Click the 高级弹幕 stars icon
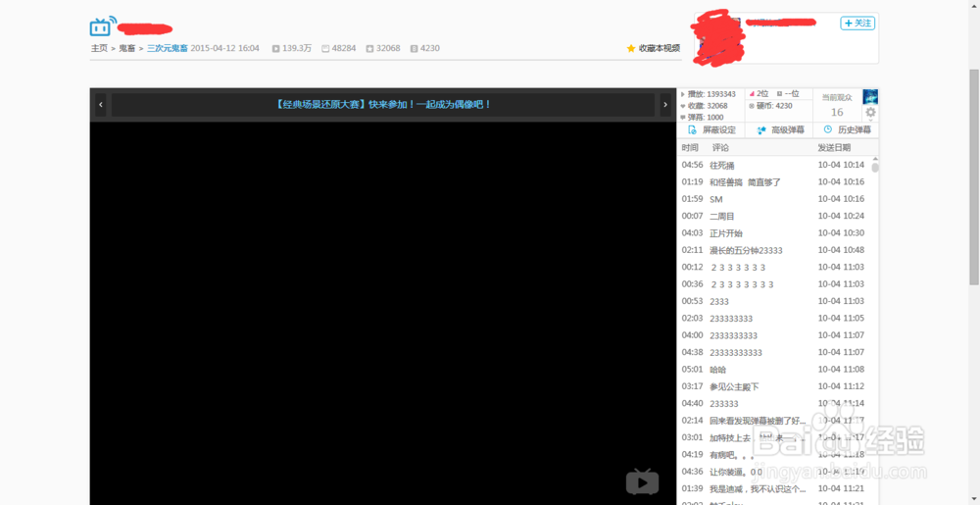Viewport: 980px width, 505px height. tap(761, 130)
